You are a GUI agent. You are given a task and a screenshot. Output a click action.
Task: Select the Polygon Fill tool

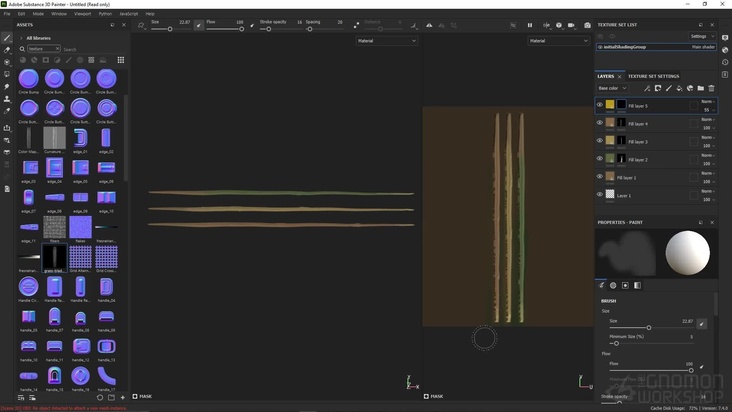pos(7,74)
